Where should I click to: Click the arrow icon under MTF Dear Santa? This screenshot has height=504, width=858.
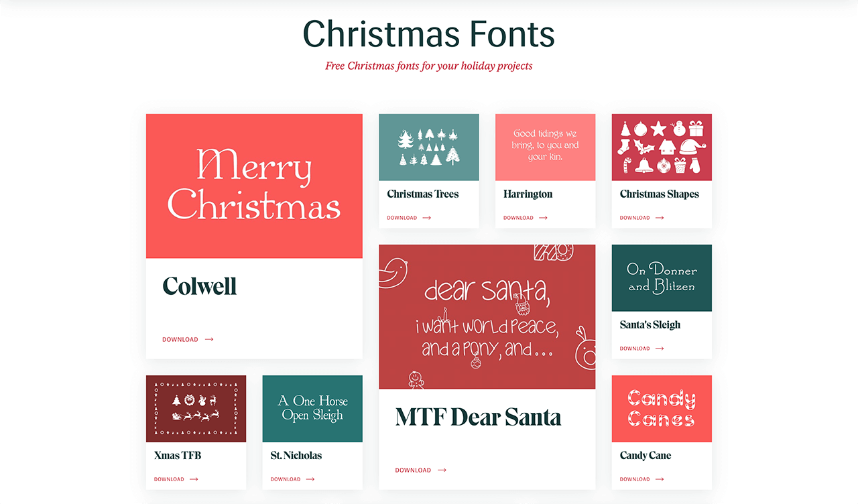tap(442, 470)
